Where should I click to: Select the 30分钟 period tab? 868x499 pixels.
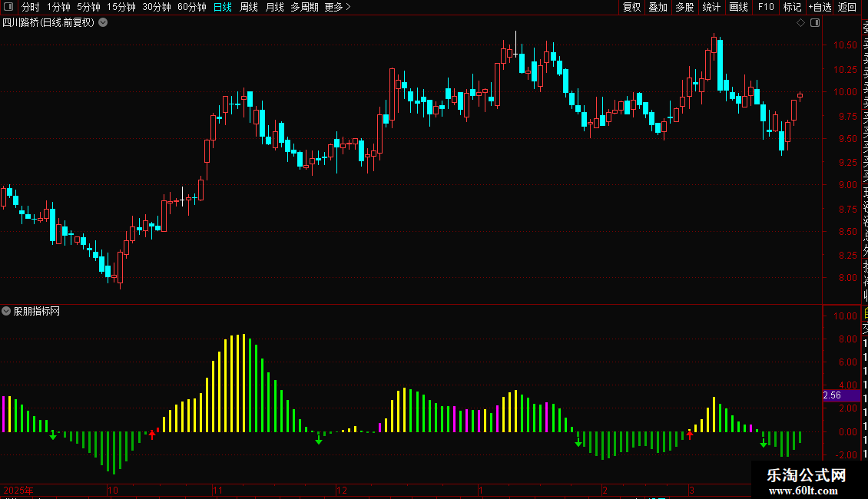click(157, 7)
